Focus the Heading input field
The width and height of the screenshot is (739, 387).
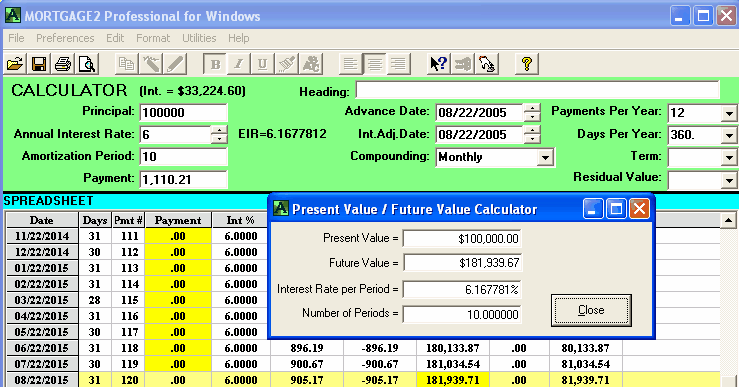click(x=538, y=90)
